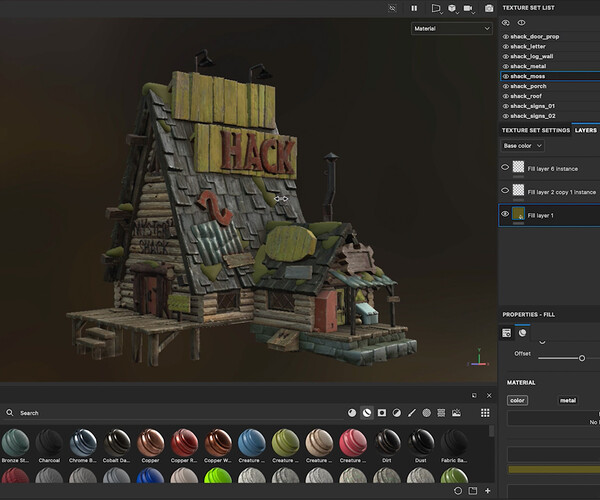Click the screenshot capture camera icon
Image resolution: width=600 pixels, height=500 pixels.
(x=489, y=8)
